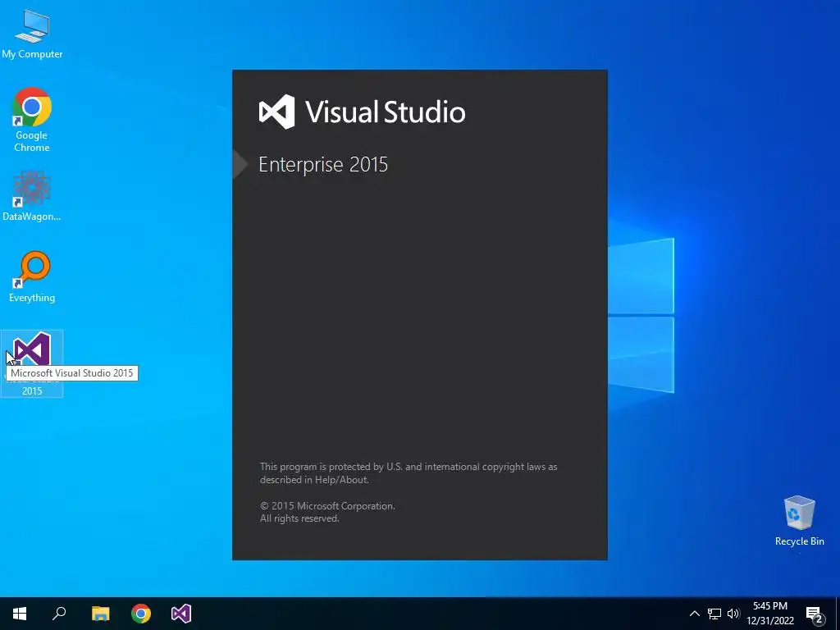The width and height of the screenshot is (840, 630).
Task: Open the volume speaker tray icon
Action: point(733,614)
